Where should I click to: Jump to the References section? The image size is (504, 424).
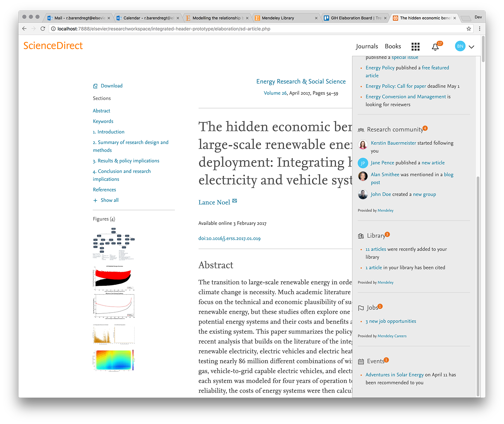pos(104,190)
